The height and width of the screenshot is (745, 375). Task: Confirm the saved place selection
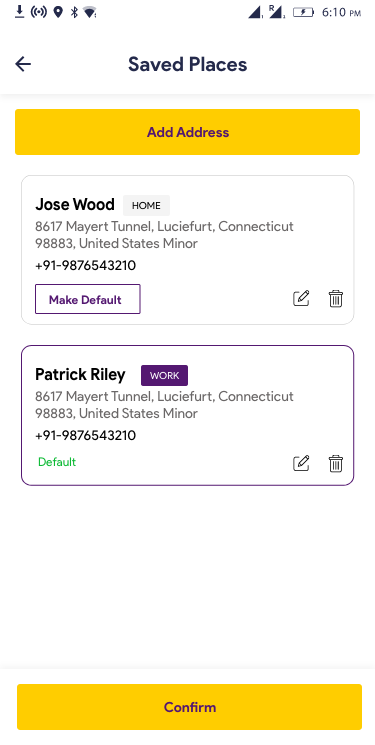tap(189, 707)
